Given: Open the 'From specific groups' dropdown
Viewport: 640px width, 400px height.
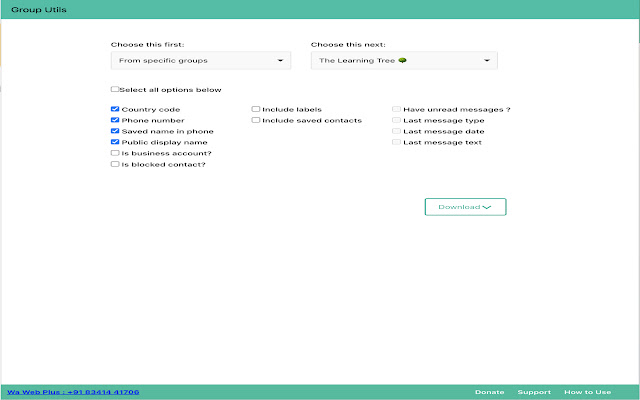Looking at the screenshot, I should click(x=201, y=60).
